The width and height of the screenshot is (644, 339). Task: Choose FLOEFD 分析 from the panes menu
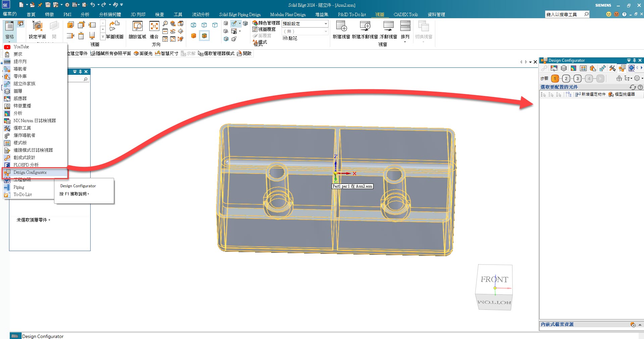[x=35, y=165]
